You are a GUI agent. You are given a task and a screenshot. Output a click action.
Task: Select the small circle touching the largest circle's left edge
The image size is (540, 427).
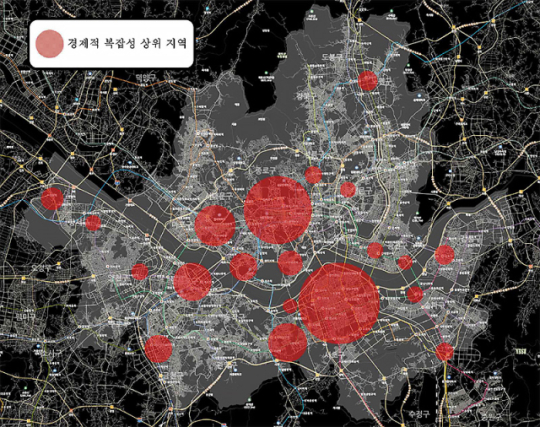coord(290,306)
